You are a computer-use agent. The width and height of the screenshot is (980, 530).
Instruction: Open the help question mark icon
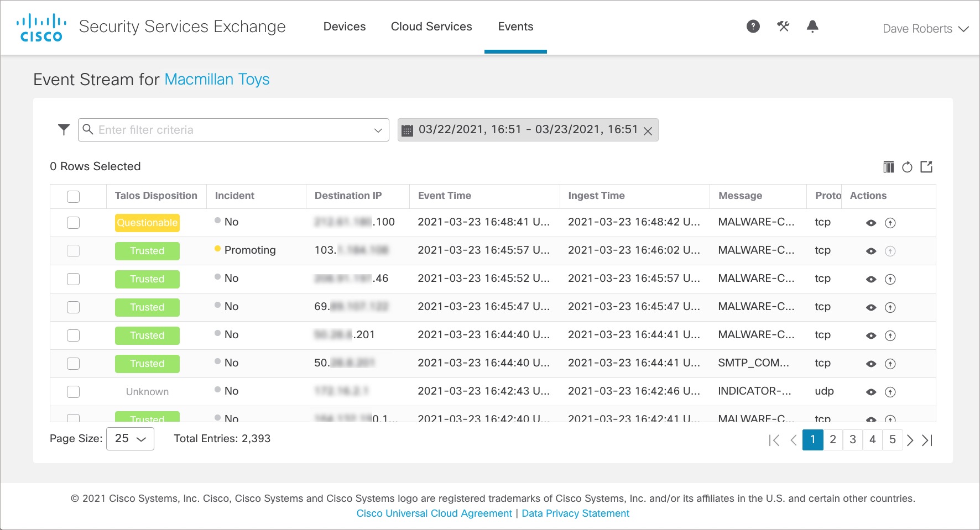[753, 27]
